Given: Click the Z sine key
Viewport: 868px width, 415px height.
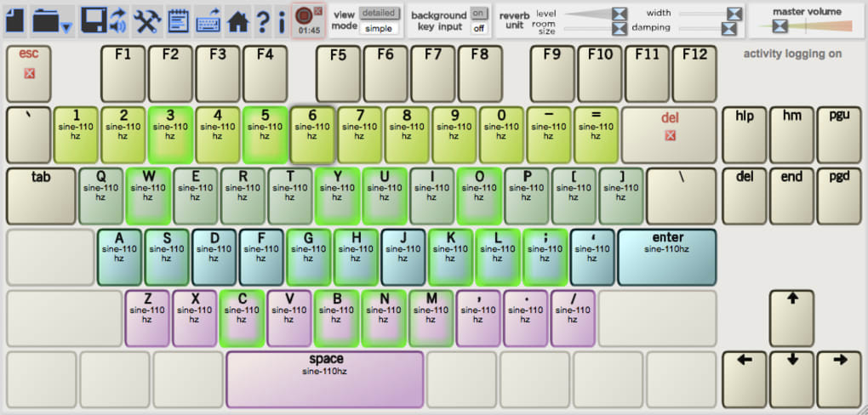Looking at the screenshot, I should pyautogui.click(x=147, y=319).
